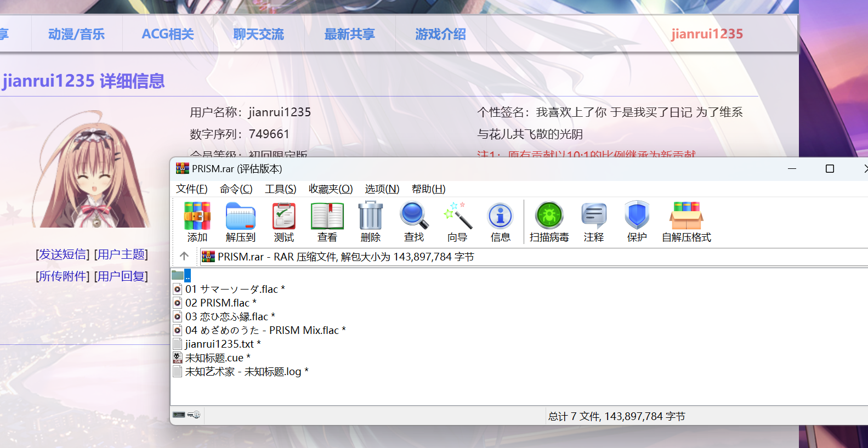Open the 选项(N) menu
This screenshot has width=868, height=448.
point(382,189)
